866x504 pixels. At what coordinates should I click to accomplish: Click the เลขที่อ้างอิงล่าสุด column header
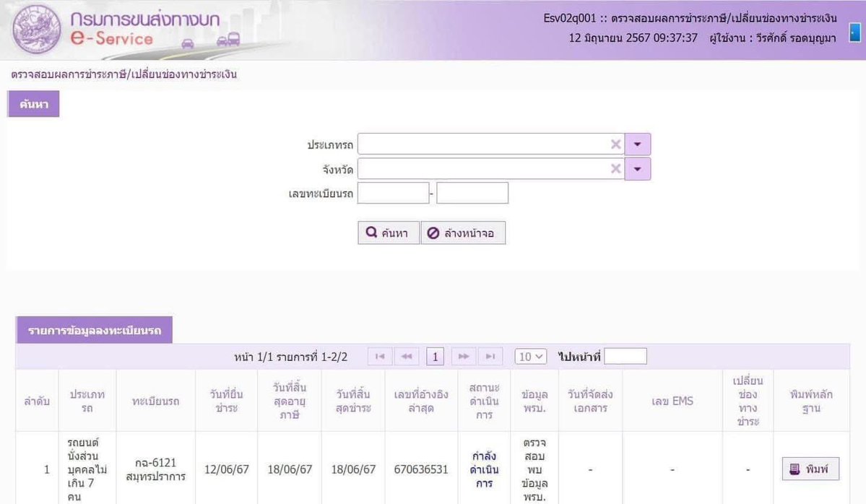pyautogui.click(x=421, y=401)
